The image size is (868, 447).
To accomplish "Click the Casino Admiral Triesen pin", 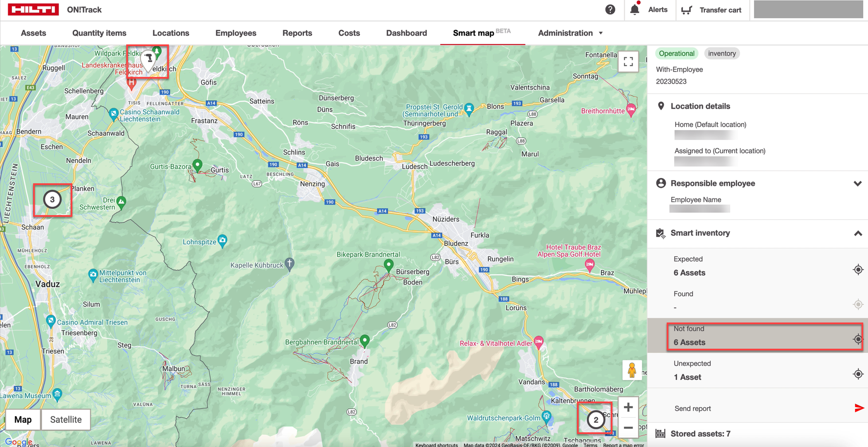I will [51, 321].
